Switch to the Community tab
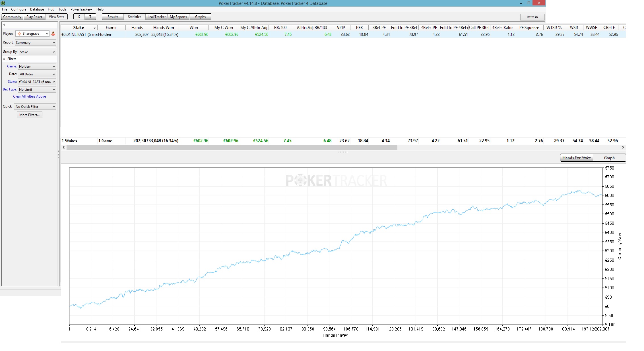 pyautogui.click(x=12, y=17)
